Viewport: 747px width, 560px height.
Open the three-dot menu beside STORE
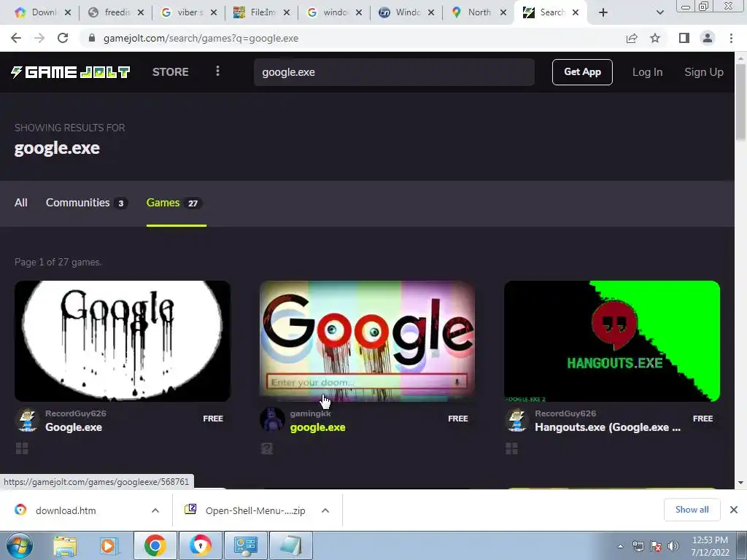[x=217, y=71]
